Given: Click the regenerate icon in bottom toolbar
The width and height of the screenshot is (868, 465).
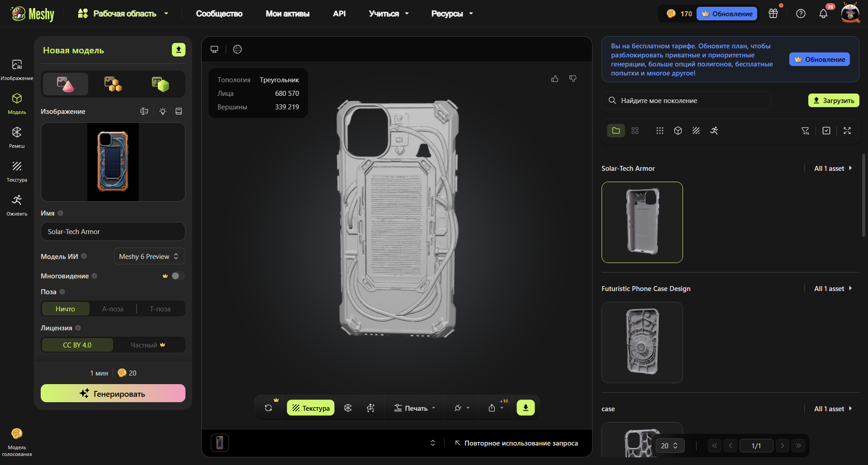Looking at the screenshot, I should [269, 408].
